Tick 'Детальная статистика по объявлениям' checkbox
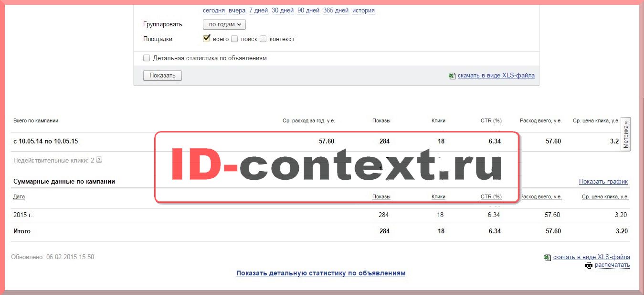 pos(147,58)
